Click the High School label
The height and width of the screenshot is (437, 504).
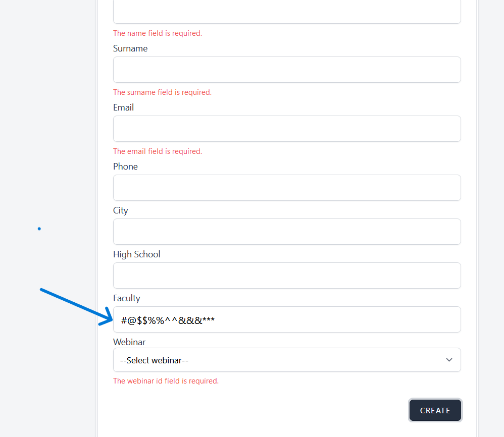pos(136,254)
